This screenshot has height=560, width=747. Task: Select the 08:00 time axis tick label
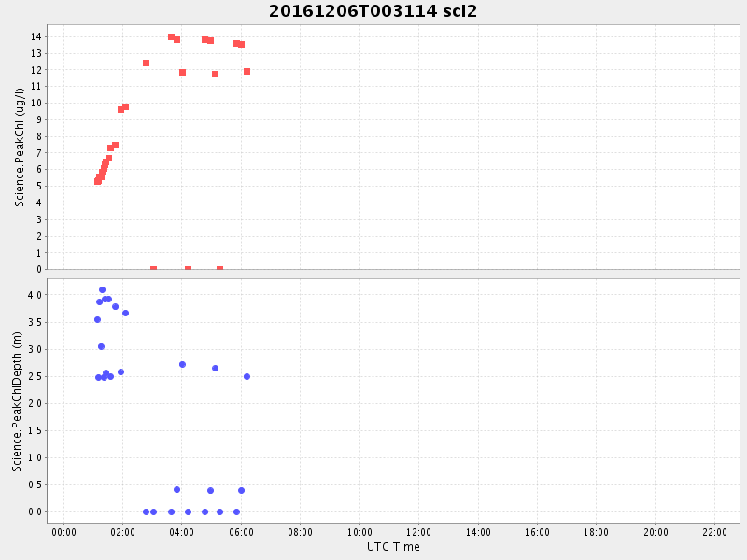tap(300, 532)
